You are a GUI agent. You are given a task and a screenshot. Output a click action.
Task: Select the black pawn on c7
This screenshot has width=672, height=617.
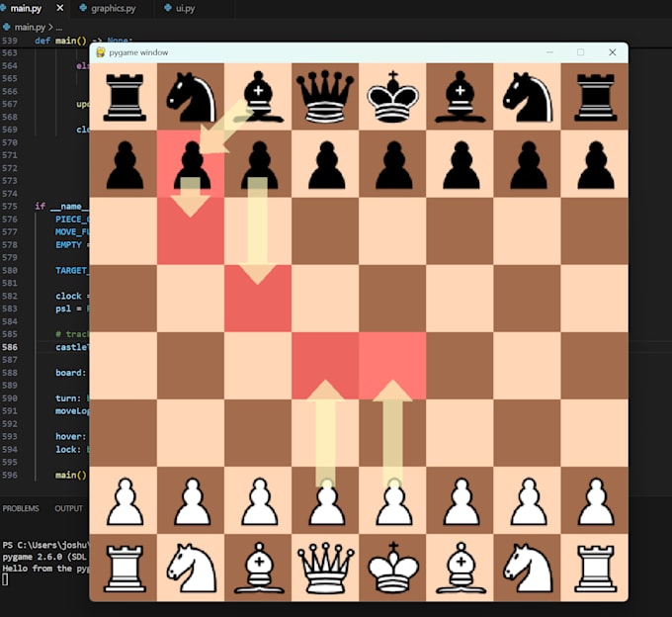[x=259, y=165]
